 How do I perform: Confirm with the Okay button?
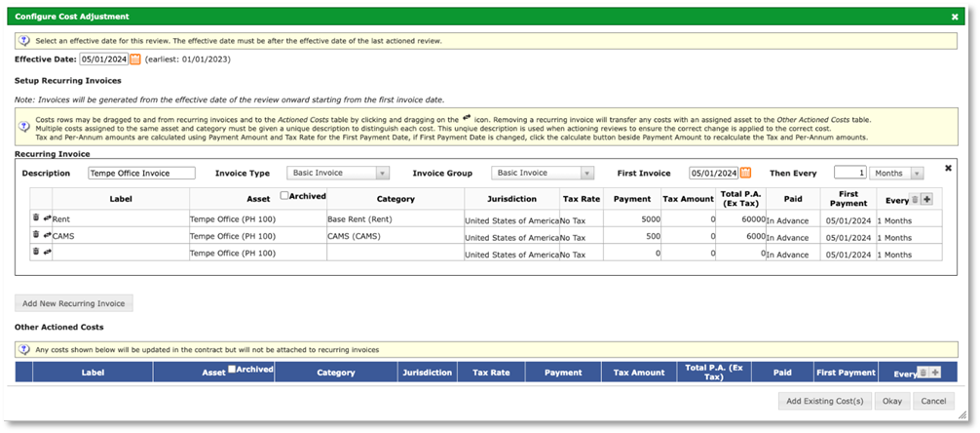pyautogui.click(x=892, y=401)
